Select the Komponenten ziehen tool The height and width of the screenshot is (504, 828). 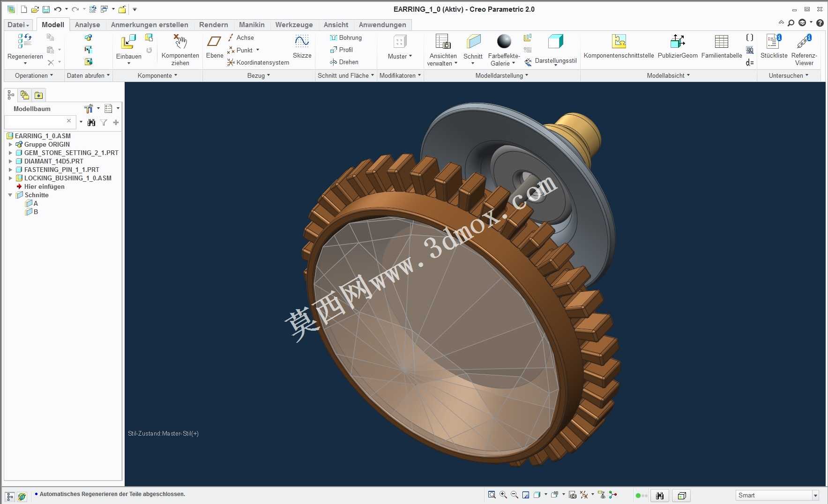coord(180,49)
